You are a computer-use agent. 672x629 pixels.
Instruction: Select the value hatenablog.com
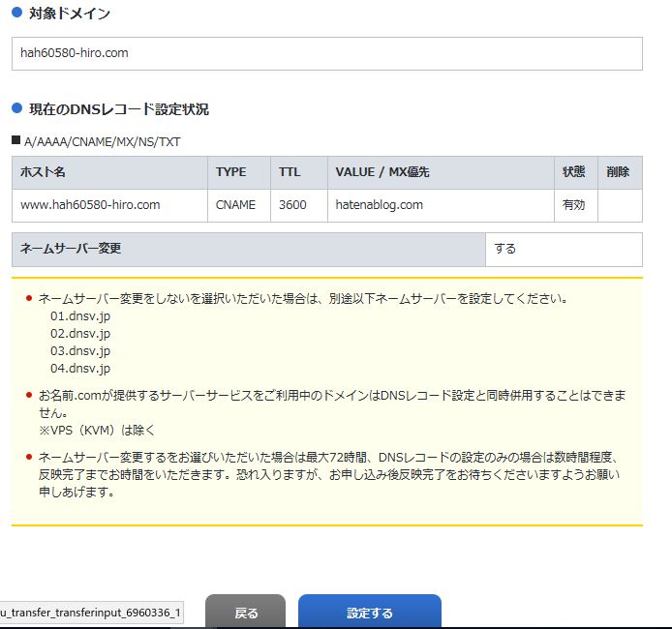pyautogui.click(x=441, y=205)
